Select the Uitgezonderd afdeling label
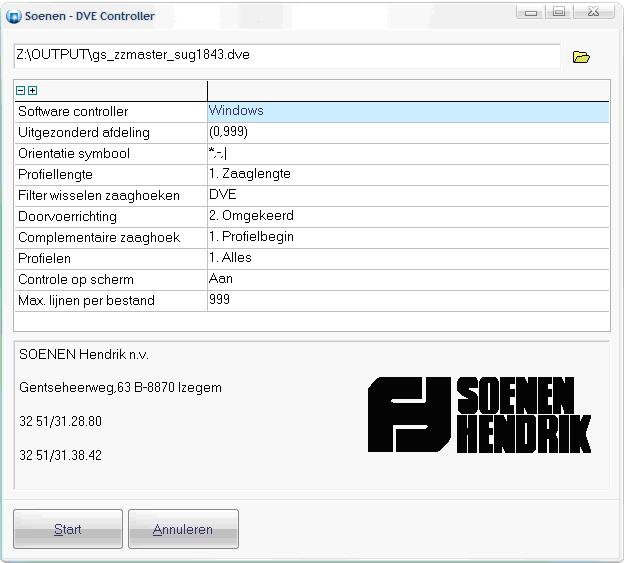Viewport: 624px width, 563px height. pyautogui.click(x=84, y=132)
